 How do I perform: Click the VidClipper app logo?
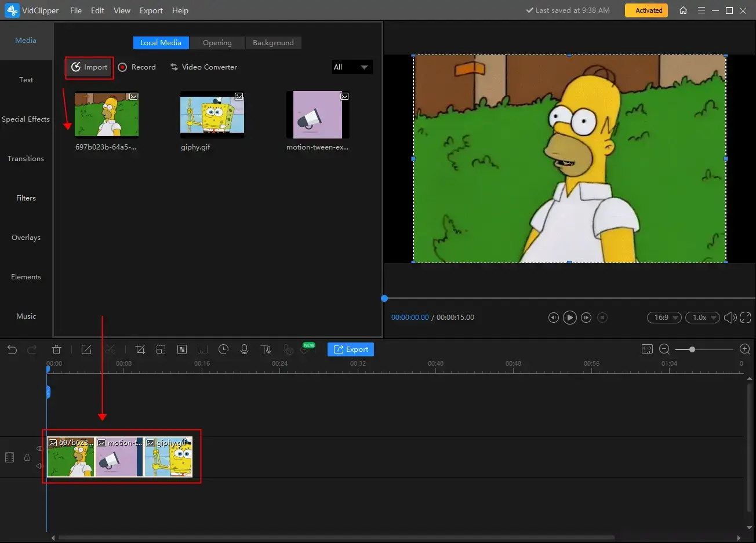click(x=12, y=10)
